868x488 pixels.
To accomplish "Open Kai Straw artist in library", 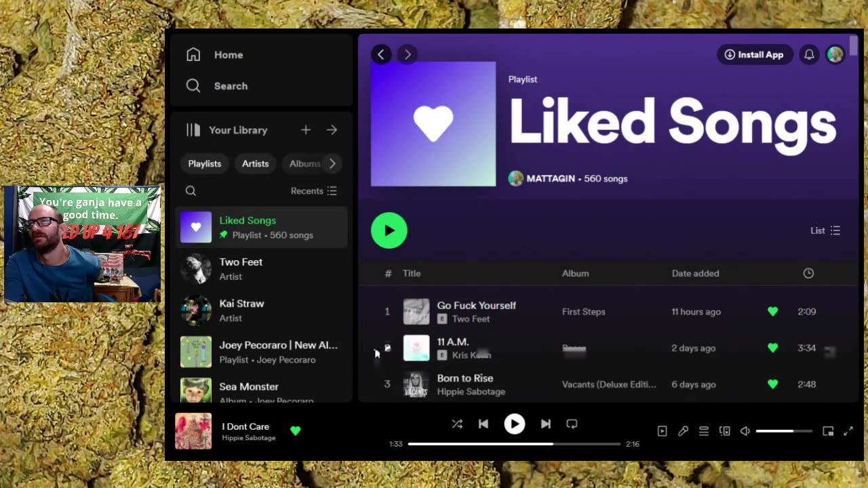I will 262,310.
